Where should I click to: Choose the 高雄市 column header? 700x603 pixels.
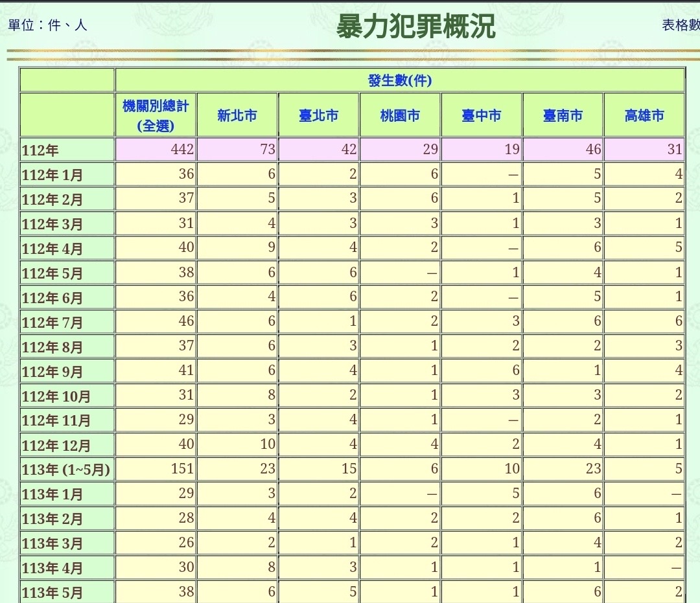click(644, 116)
